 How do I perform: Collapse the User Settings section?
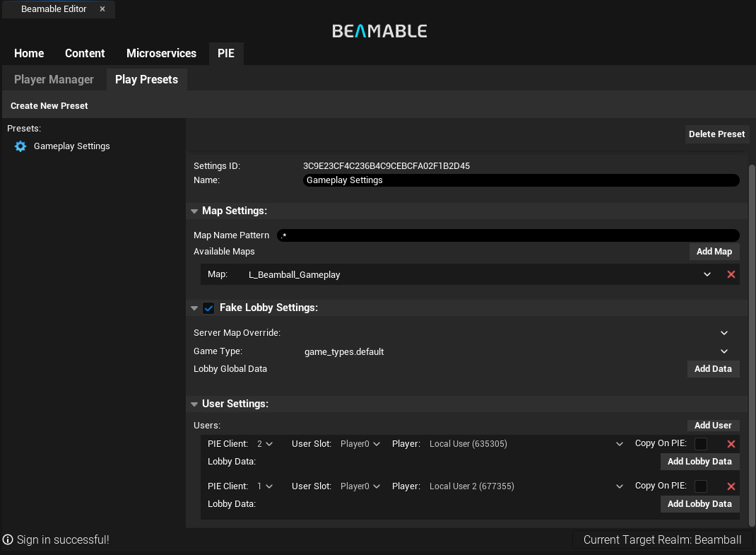point(194,404)
